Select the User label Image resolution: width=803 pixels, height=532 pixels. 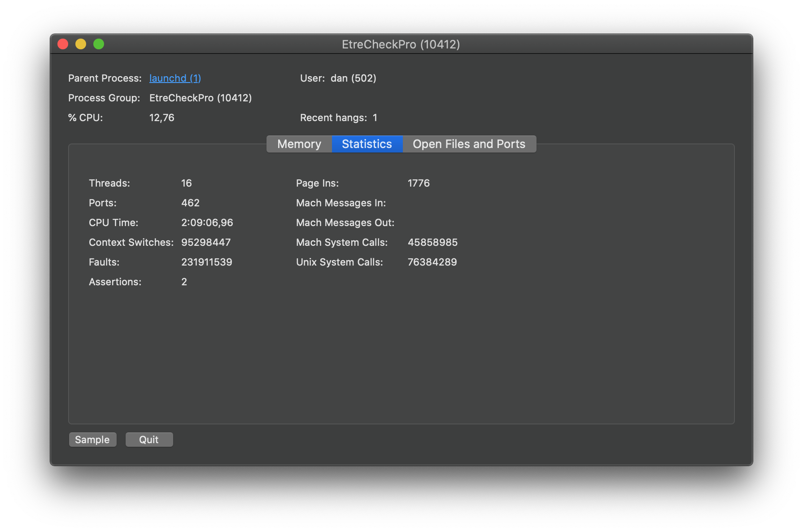(313, 78)
